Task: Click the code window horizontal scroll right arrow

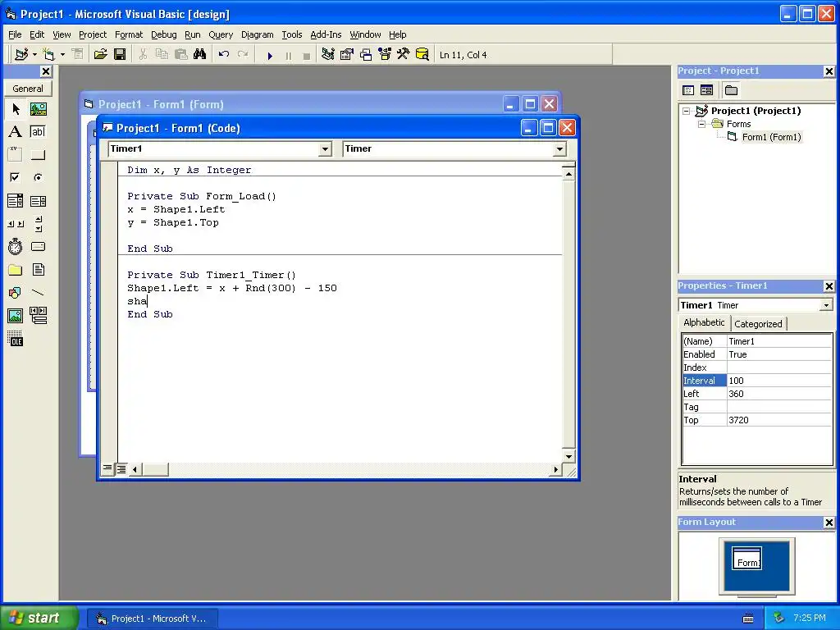Action: click(x=555, y=469)
